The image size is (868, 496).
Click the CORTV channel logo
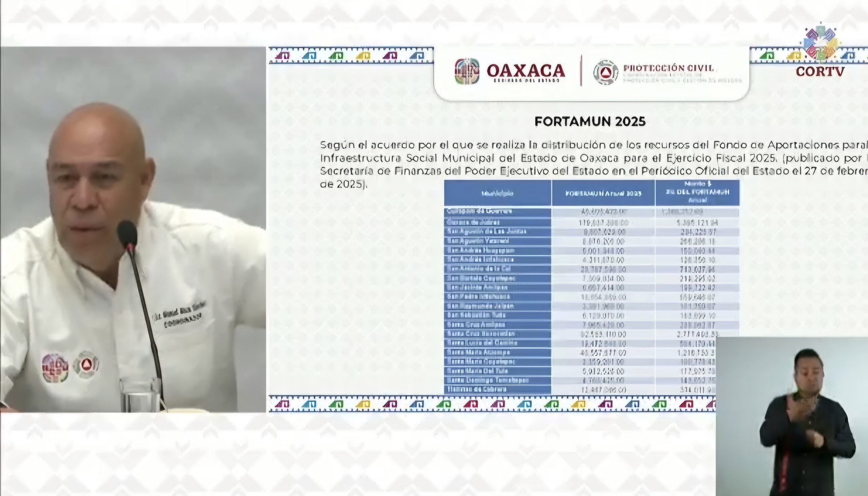820,51
